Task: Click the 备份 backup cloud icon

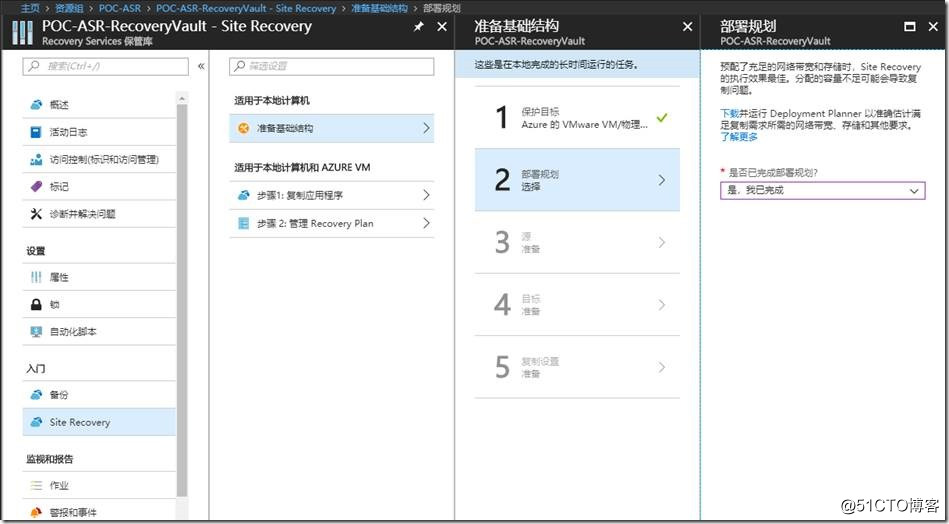Action: pos(36,395)
